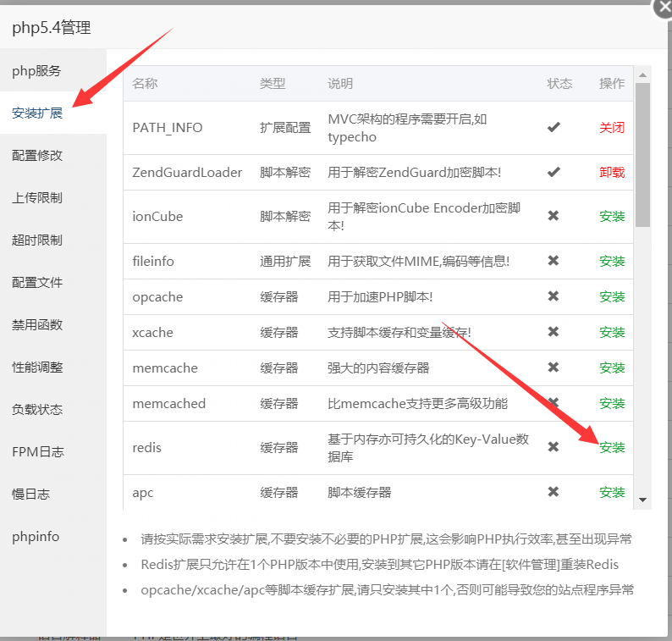Click the 扩展配置 type cell
This screenshot has width=672, height=641.
[x=285, y=127]
